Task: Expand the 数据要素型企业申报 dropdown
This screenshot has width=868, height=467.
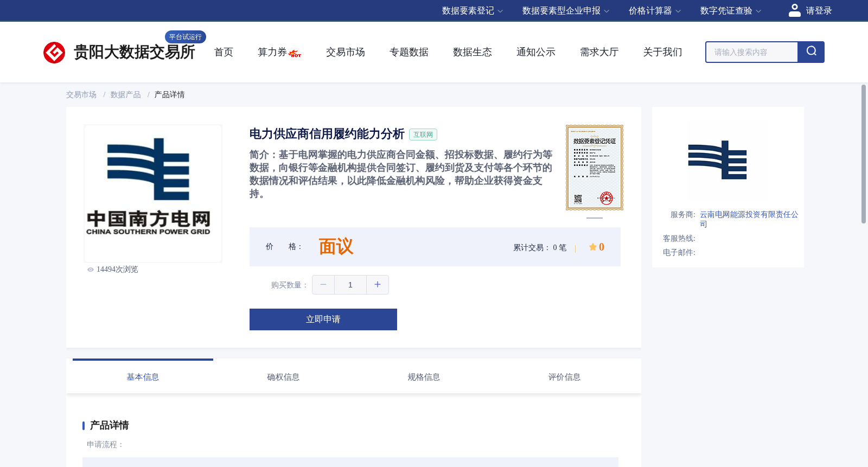Action: (x=566, y=11)
